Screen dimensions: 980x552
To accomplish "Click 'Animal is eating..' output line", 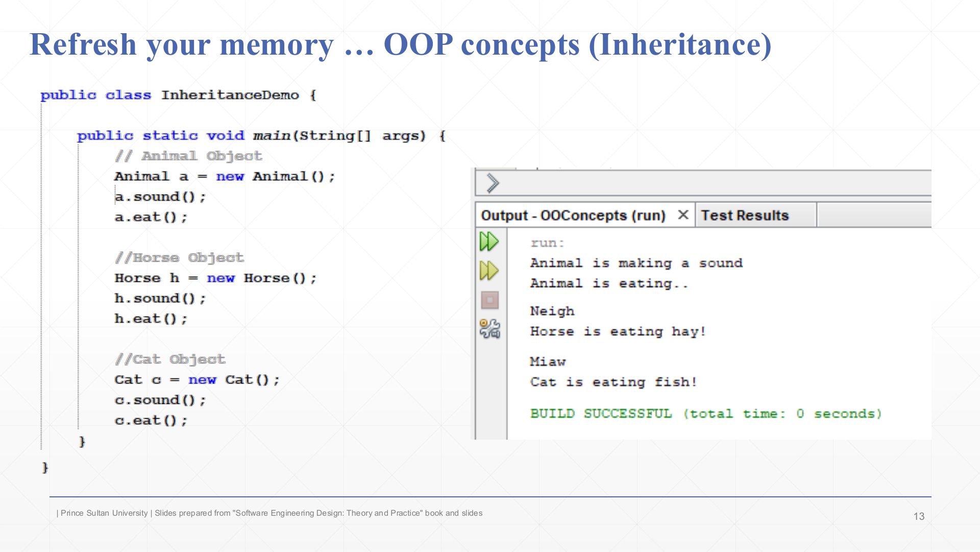I will pos(609,283).
